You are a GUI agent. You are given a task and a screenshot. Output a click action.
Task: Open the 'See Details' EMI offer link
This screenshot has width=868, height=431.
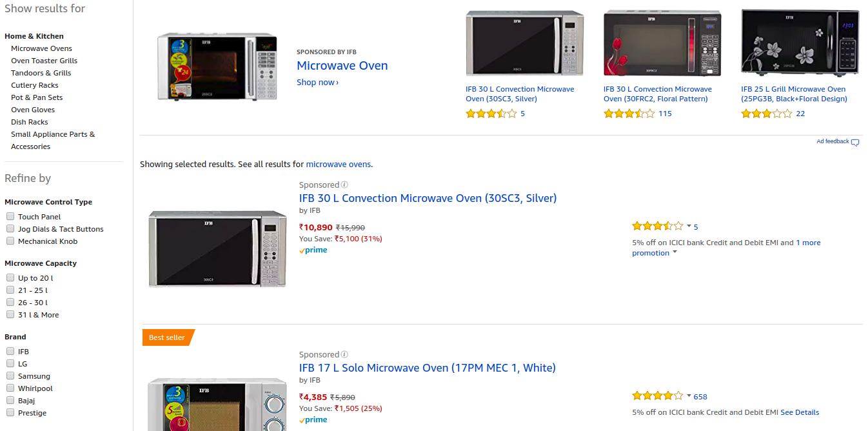pos(800,412)
